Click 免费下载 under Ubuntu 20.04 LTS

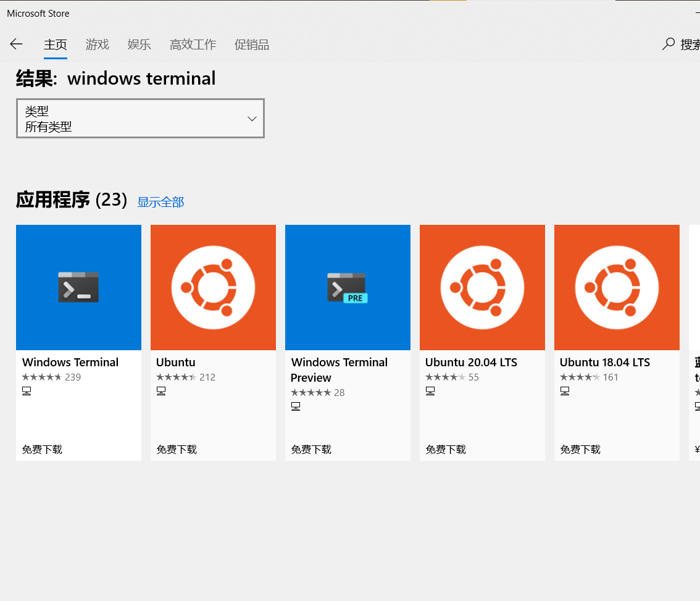pos(446,449)
